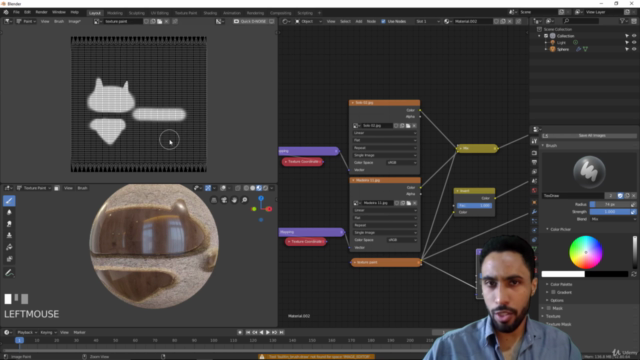
Task: Open Slot 1 material slot dropdown
Action: (428, 21)
